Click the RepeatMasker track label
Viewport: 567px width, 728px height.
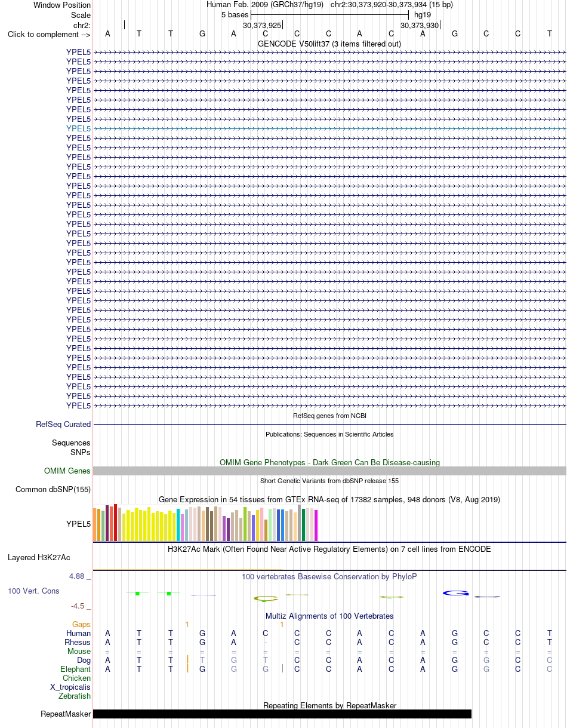tap(66, 714)
